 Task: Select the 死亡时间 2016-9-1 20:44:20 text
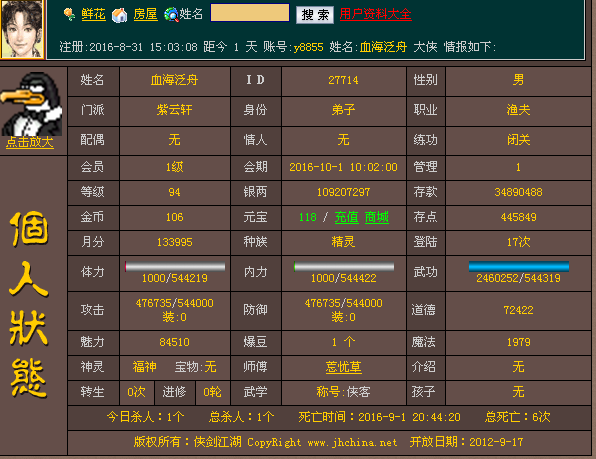tap(379, 417)
